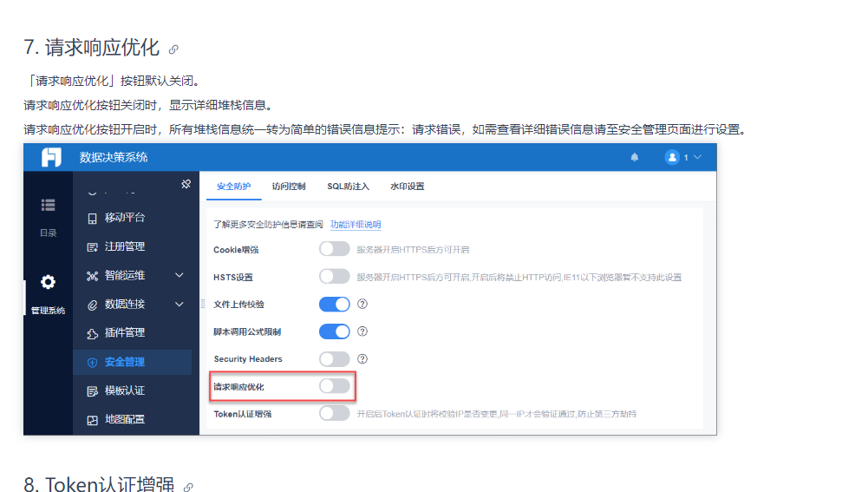Image resolution: width=868 pixels, height=492 pixels.
Task: Click the 8. Token认证增强 heading
Action: [99, 485]
